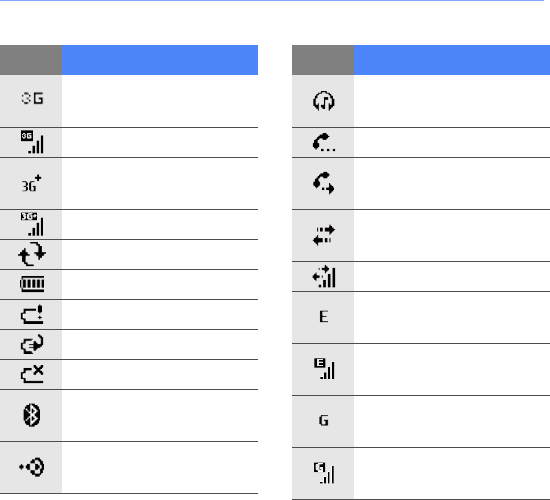Click the two opposite data arrows icon
Viewport: 550px width, 500px height.
323,235
